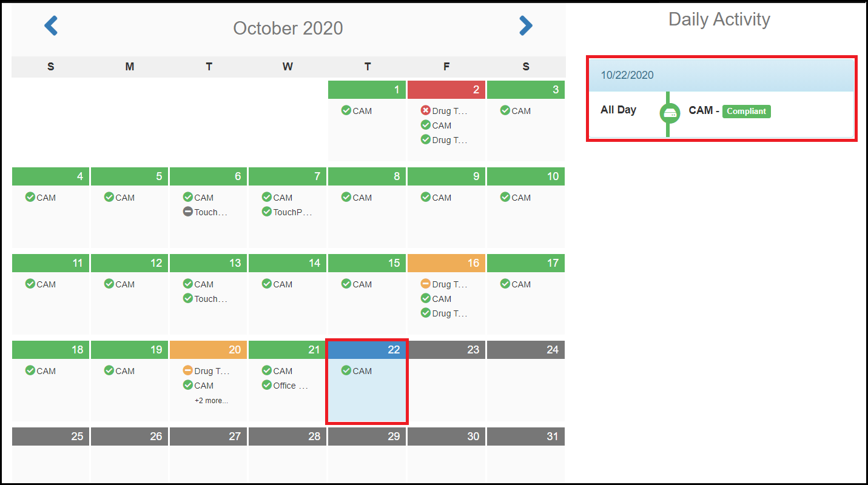Screen dimensions: 868x485
Task: Click orange minus icon on October 20
Action: [188, 370]
